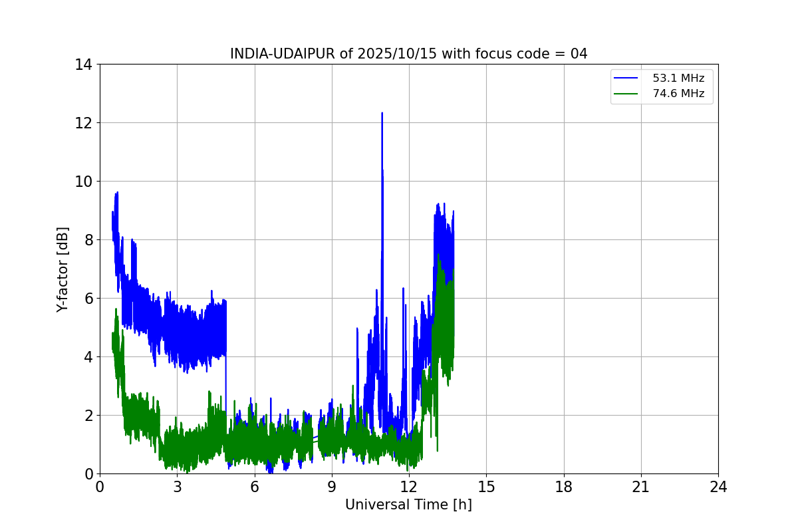
Task: Click the Universal Time [h] axis label
Action: coord(408,505)
